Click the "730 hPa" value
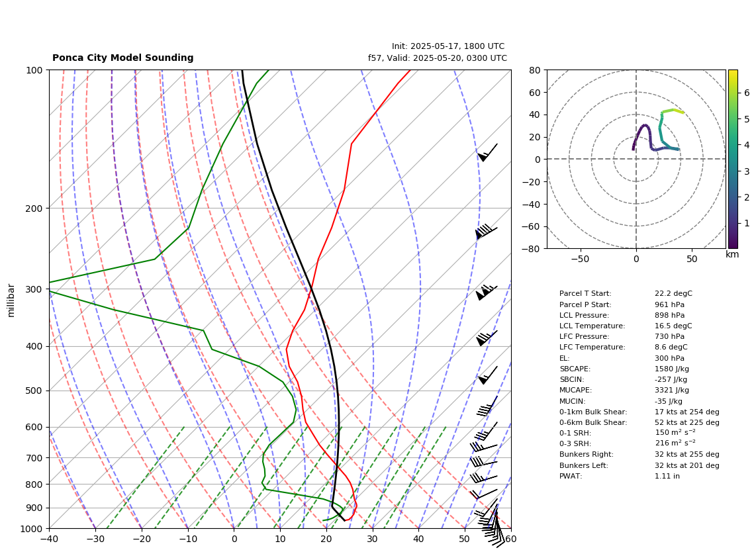 pyautogui.click(x=670, y=336)
